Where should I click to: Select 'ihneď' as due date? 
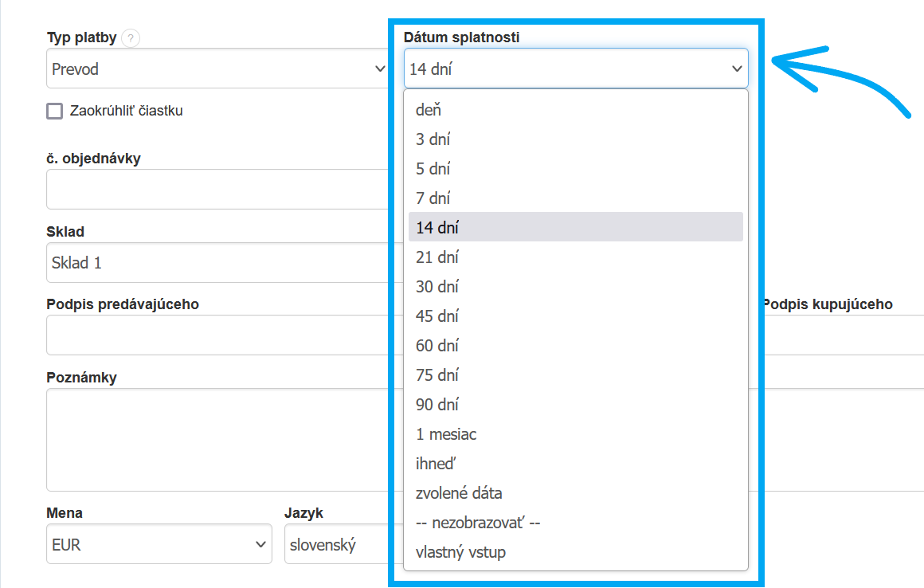[x=436, y=464]
